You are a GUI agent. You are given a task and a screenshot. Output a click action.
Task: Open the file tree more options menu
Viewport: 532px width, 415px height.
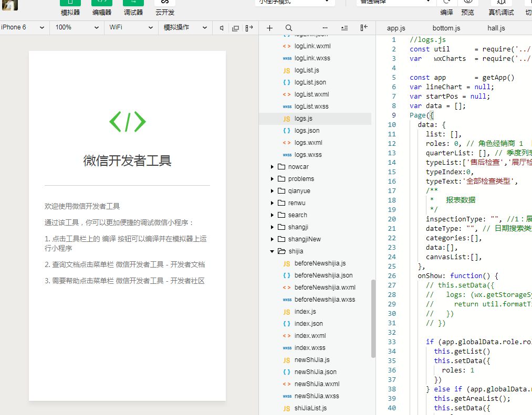pyautogui.click(x=325, y=28)
